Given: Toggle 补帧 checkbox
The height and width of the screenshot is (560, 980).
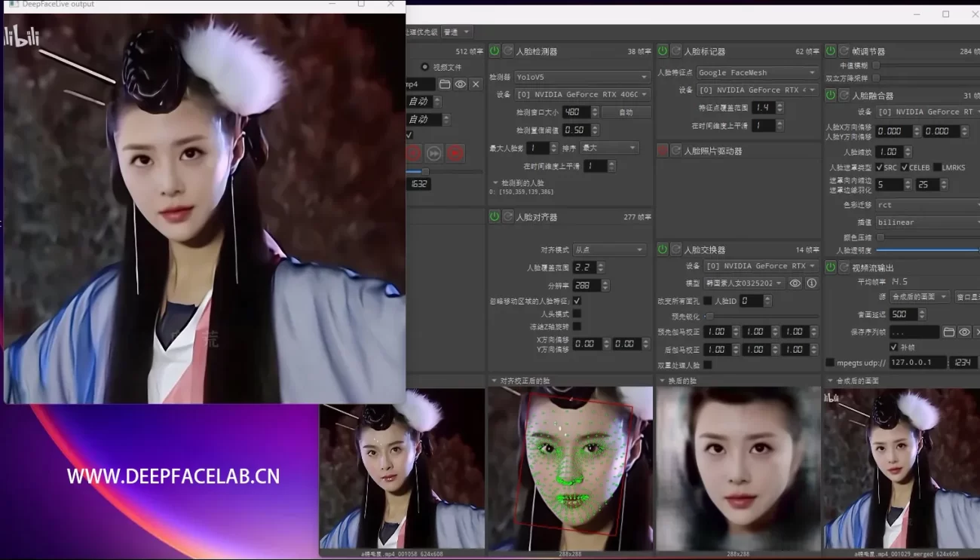Looking at the screenshot, I should [893, 347].
